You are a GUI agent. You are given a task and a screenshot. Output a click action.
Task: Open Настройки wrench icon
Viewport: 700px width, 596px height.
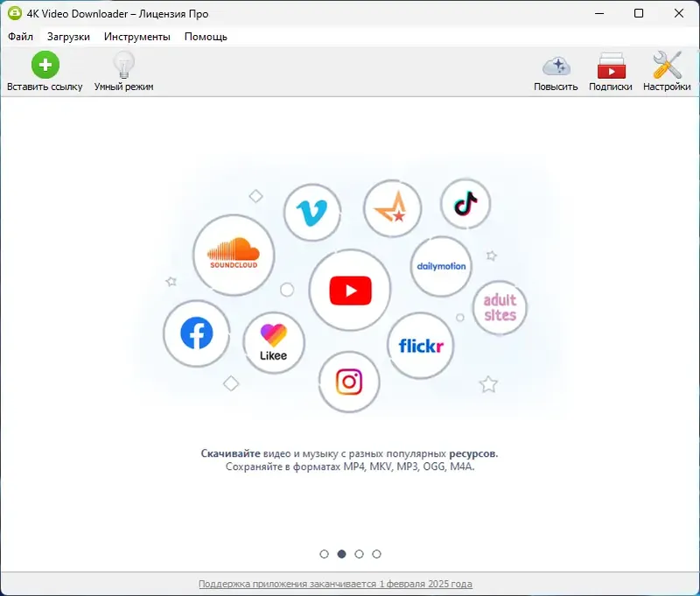[666, 66]
